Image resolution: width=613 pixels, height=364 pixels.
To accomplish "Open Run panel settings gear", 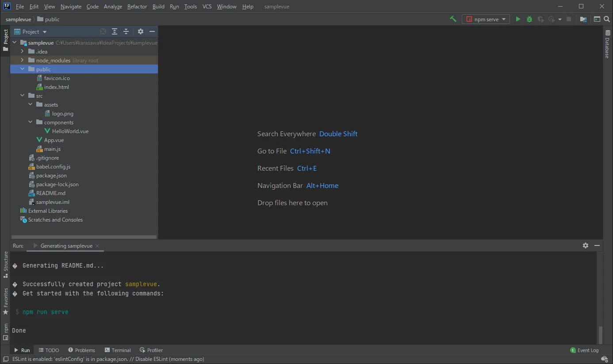I will (x=586, y=245).
